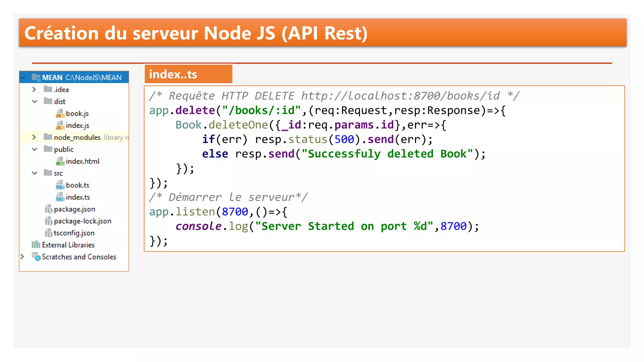Screen dimensions: 644x362
Task: Click the console.log Server Started line
Action: tap(327, 226)
